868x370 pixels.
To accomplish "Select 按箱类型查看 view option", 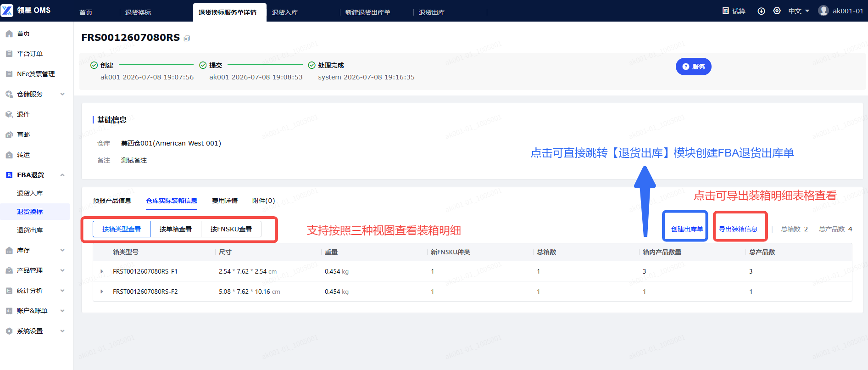I will click(122, 229).
